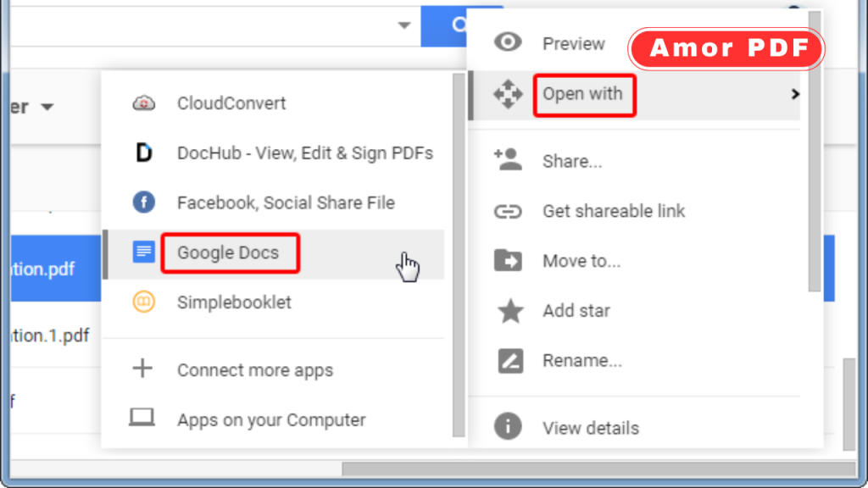Open the search options dropdown arrow

point(404,25)
